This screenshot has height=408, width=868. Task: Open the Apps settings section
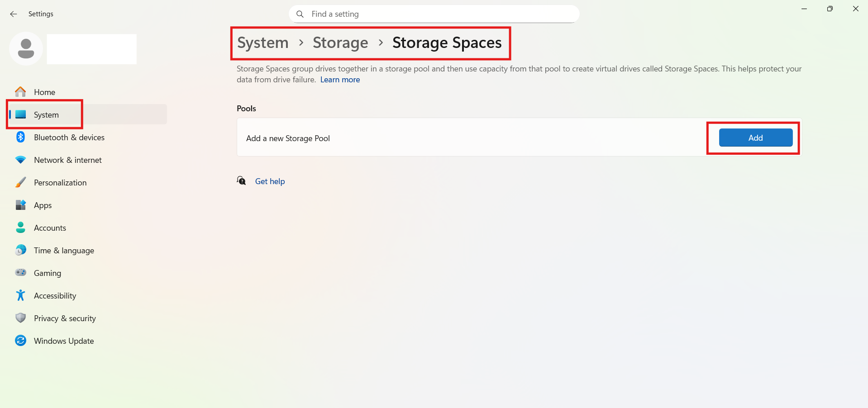click(x=43, y=205)
